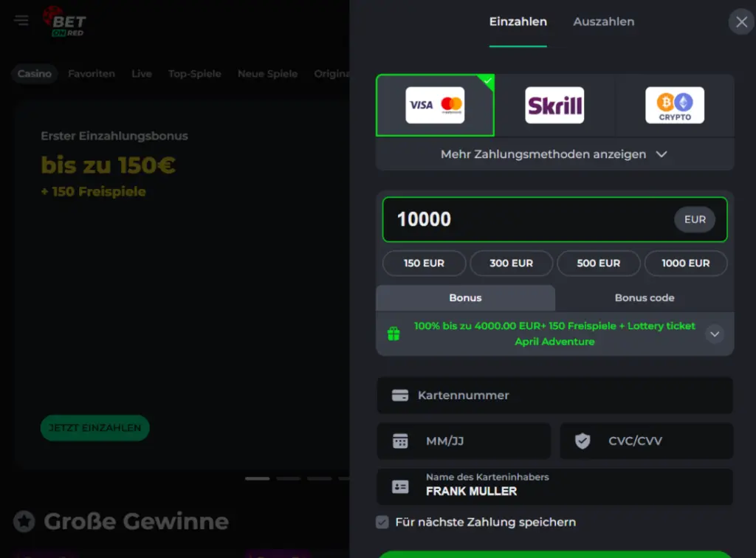Select the Bonus tab
Image resolution: width=756 pixels, height=558 pixels.
[x=465, y=297]
